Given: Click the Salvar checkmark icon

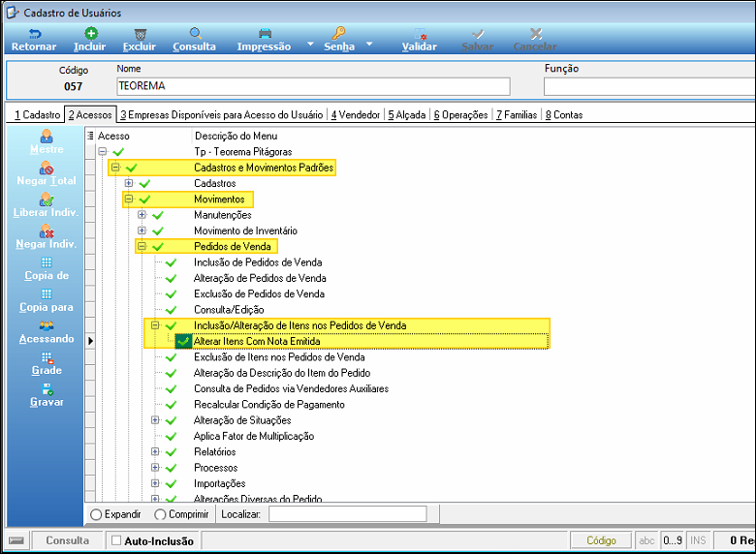Looking at the screenshot, I should [478, 34].
